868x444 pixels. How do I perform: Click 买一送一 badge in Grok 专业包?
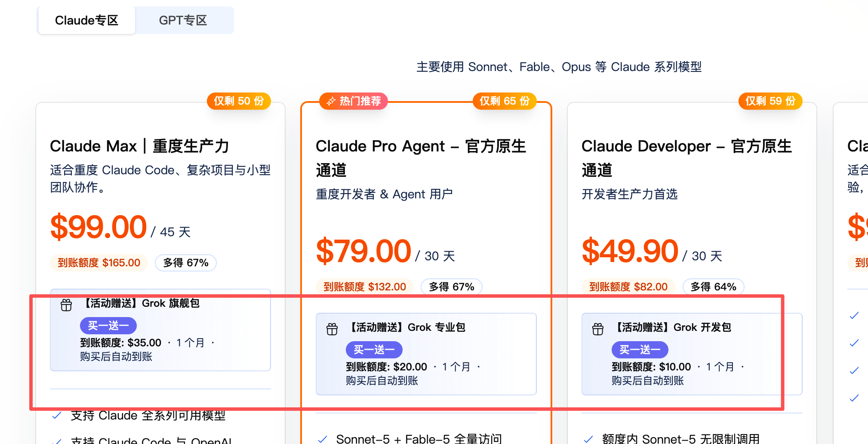(374, 350)
